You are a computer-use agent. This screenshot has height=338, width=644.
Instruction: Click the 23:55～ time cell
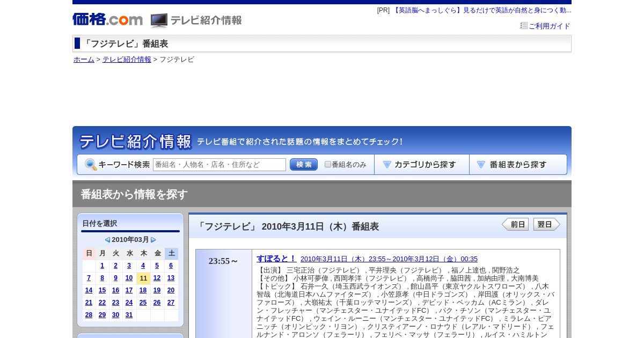pos(224,261)
